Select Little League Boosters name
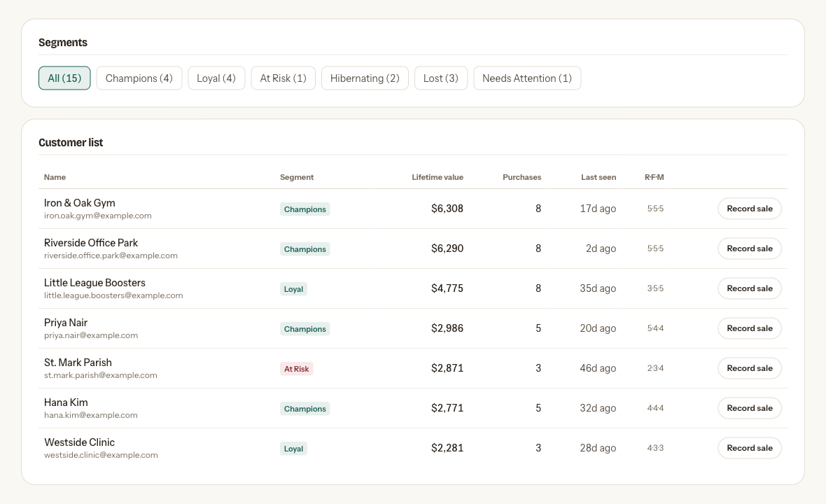826x504 pixels. coord(94,283)
